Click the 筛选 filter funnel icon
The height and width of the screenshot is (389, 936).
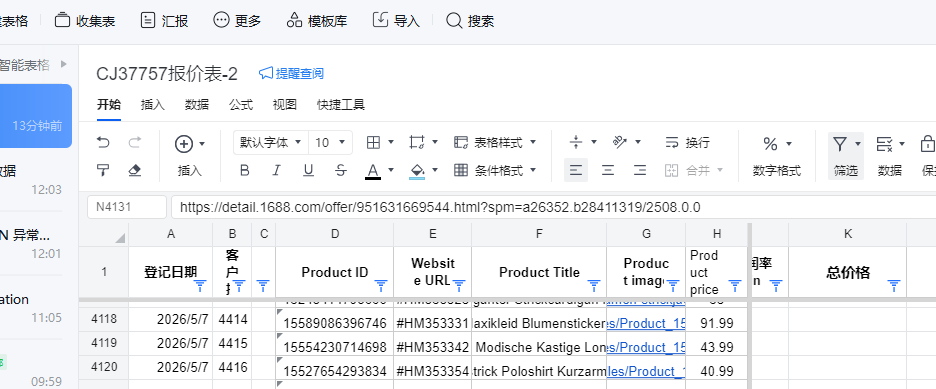tap(840, 144)
